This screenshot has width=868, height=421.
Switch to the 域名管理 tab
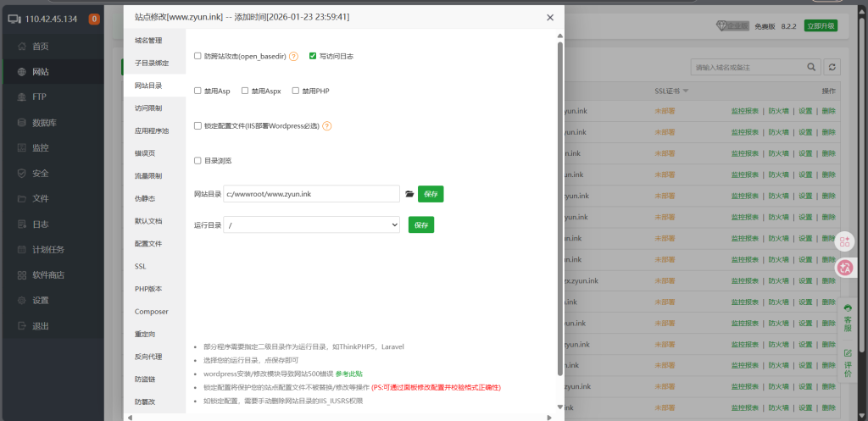pos(147,40)
